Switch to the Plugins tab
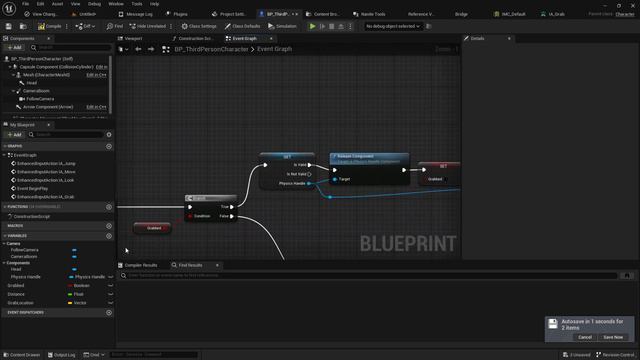 pos(177,14)
